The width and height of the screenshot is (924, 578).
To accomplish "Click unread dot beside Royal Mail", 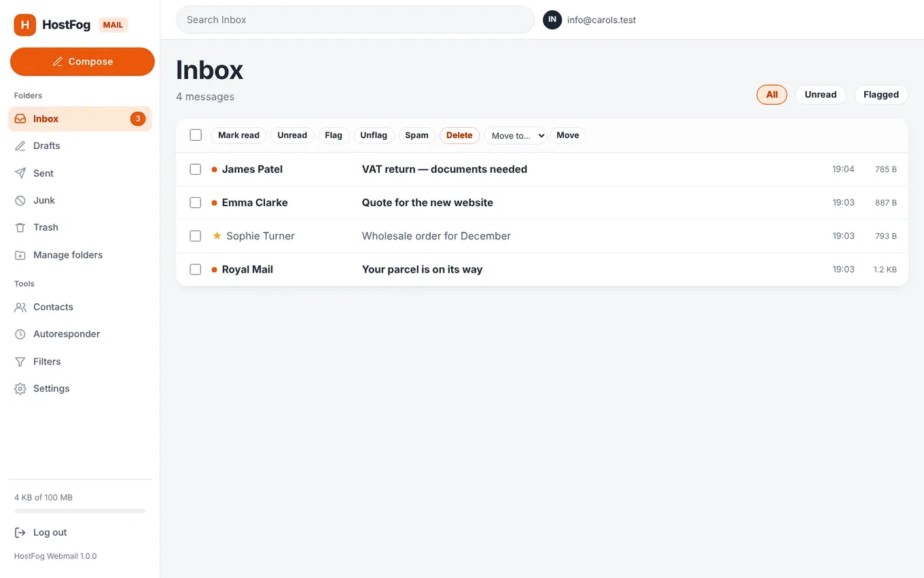I will click(215, 269).
